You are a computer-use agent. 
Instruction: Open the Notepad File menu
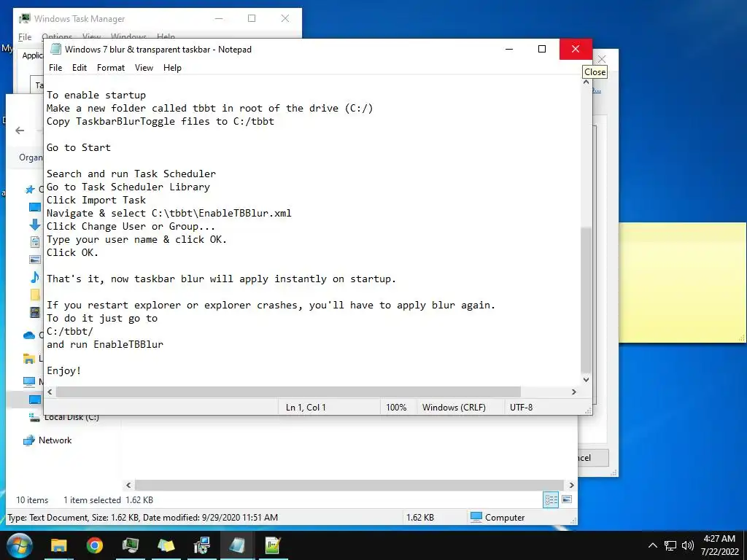[55, 68]
